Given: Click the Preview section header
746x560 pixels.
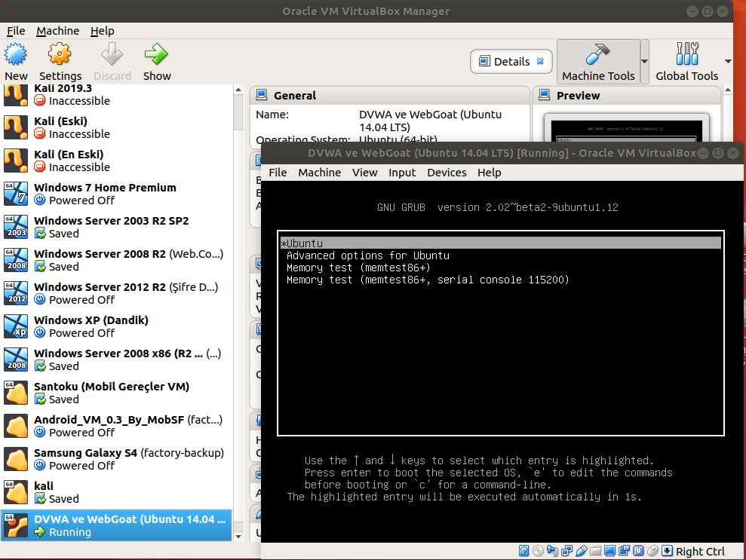Looking at the screenshot, I should coord(626,96).
